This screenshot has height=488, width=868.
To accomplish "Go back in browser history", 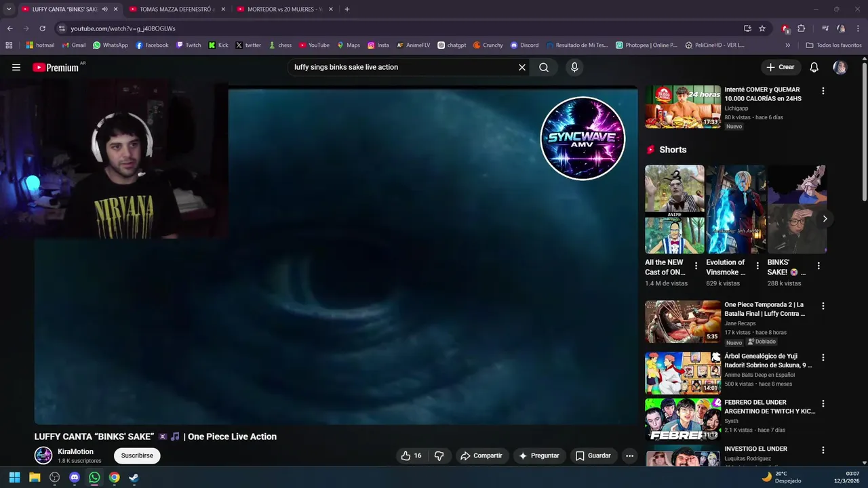I will pos(9,28).
